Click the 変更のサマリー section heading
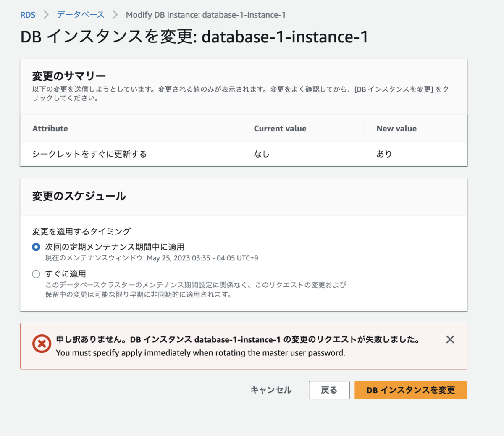This screenshot has height=436, width=504. [69, 76]
